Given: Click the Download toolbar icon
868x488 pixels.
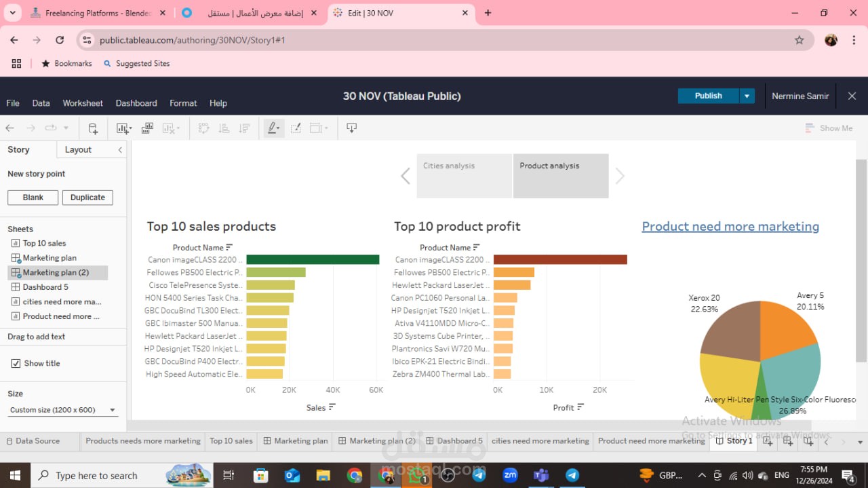Looking at the screenshot, I should 351,128.
